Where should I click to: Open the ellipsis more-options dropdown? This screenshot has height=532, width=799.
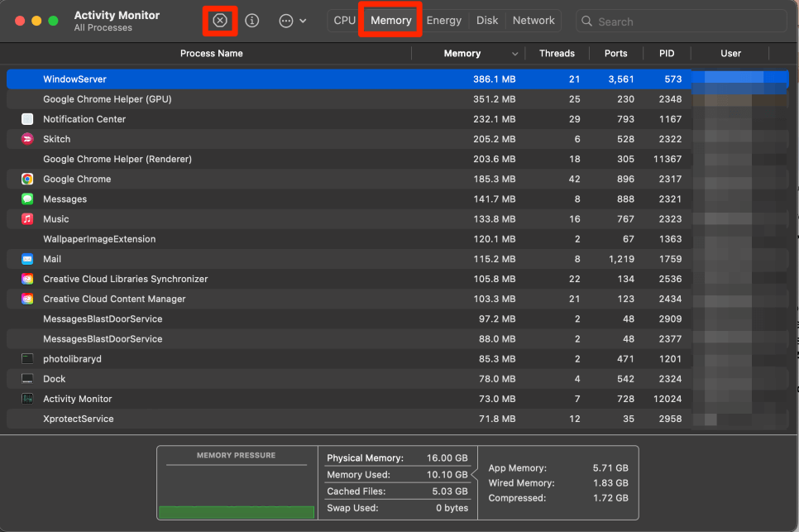coord(292,21)
